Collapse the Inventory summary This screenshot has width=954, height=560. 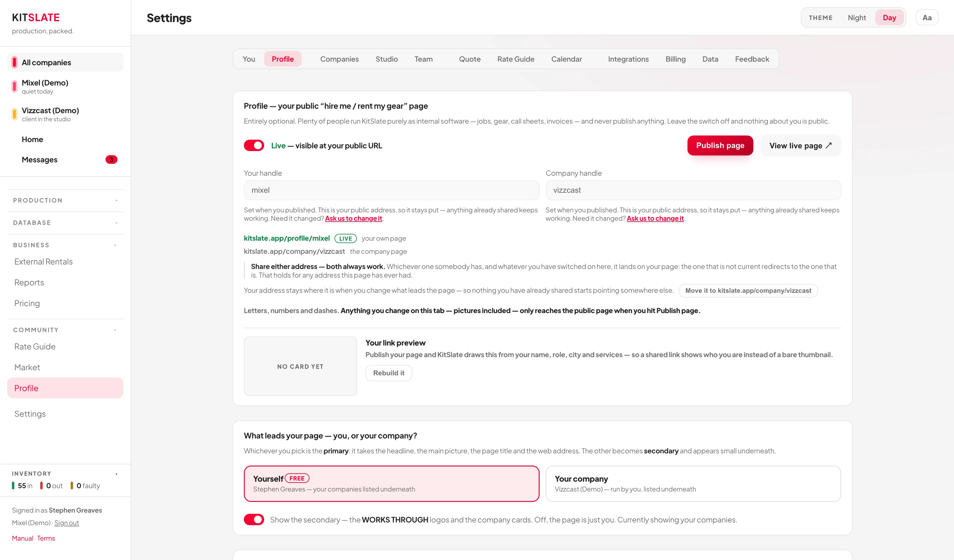pyautogui.click(x=65, y=474)
